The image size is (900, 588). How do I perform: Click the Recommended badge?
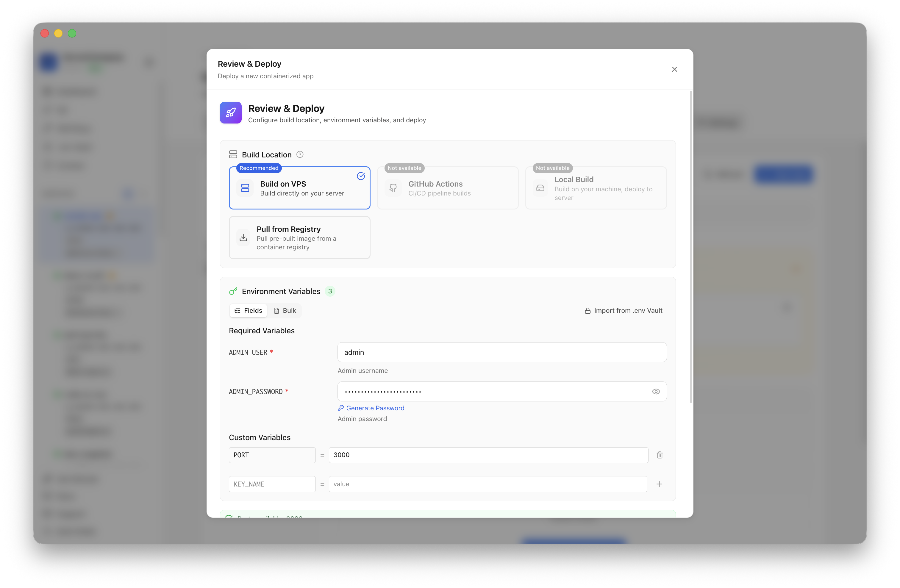(x=259, y=168)
